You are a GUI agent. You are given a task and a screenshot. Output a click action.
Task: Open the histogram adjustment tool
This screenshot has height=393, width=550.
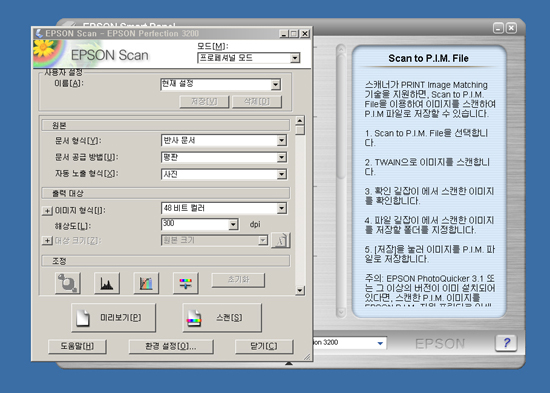point(107,283)
